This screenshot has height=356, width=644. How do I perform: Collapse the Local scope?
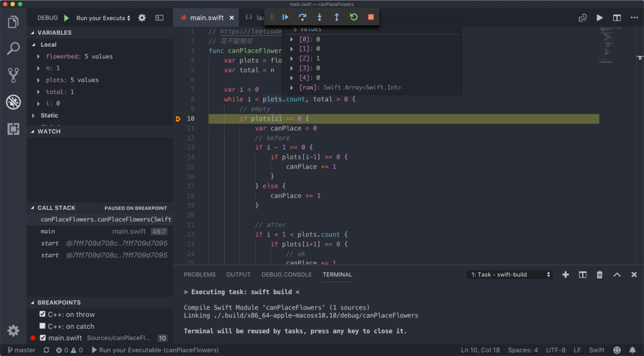pyautogui.click(x=34, y=45)
